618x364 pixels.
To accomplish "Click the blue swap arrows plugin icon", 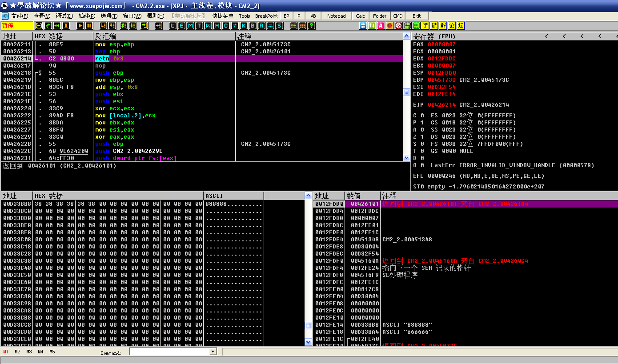I will (363, 26).
